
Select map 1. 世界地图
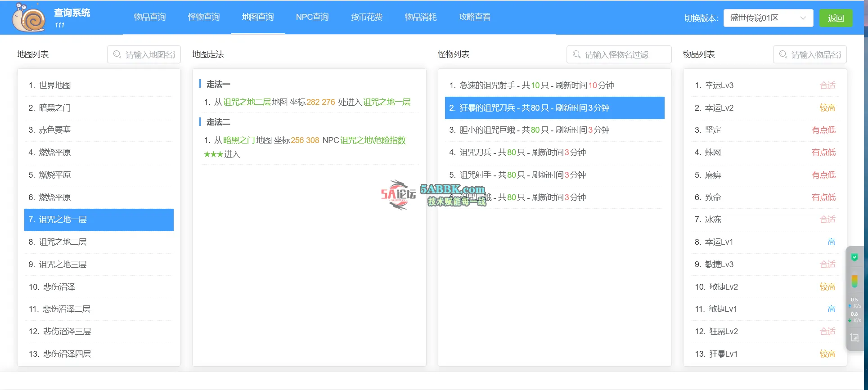pos(99,85)
